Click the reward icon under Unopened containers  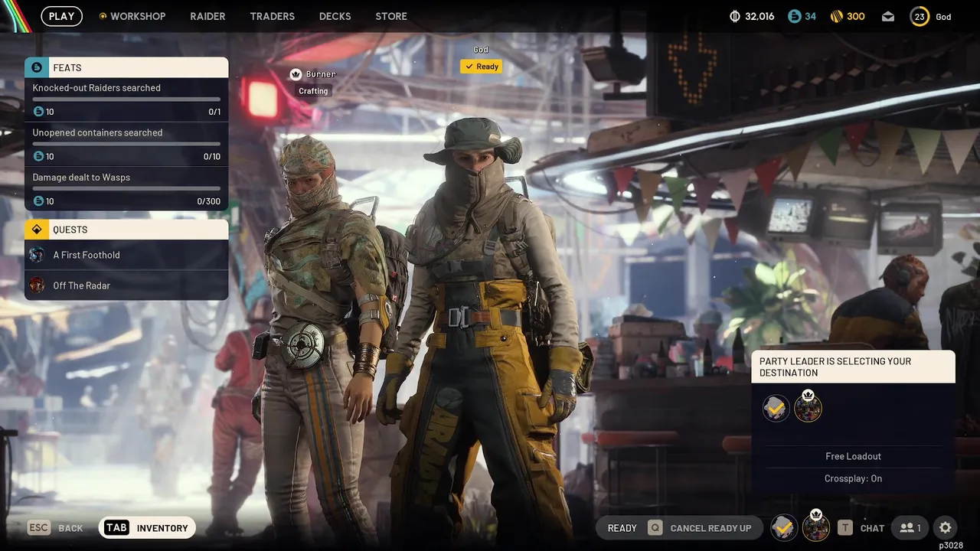click(39, 156)
